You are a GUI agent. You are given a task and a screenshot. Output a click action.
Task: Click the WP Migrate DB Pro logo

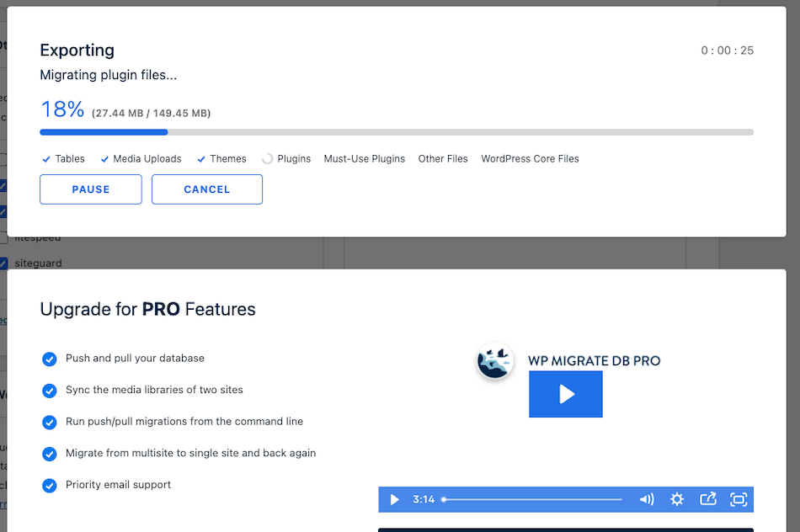pyautogui.click(x=495, y=361)
